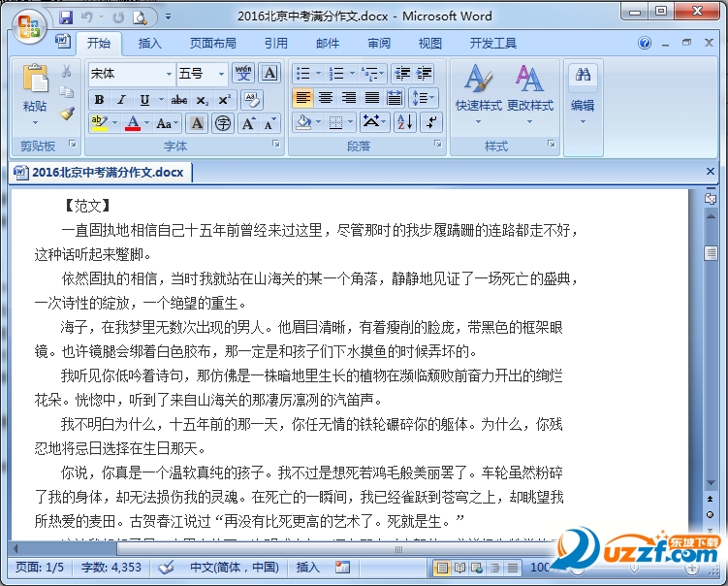Image resolution: width=728 pixels, height=586 pixels.
Task: Open the Change Case (Aa) dropdown
Action: [168, 123]
